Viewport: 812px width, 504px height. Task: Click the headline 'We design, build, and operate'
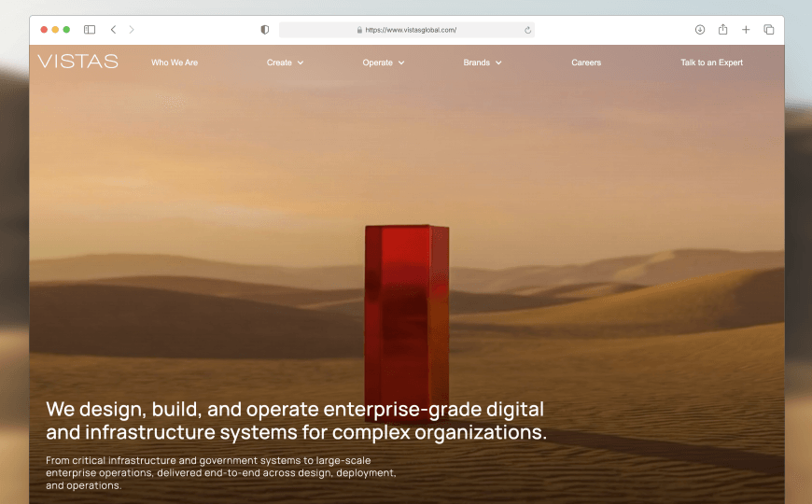tap(296, 421)
